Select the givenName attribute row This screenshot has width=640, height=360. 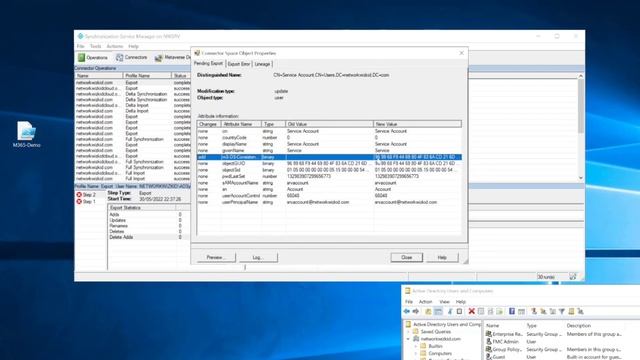[329, 151]
